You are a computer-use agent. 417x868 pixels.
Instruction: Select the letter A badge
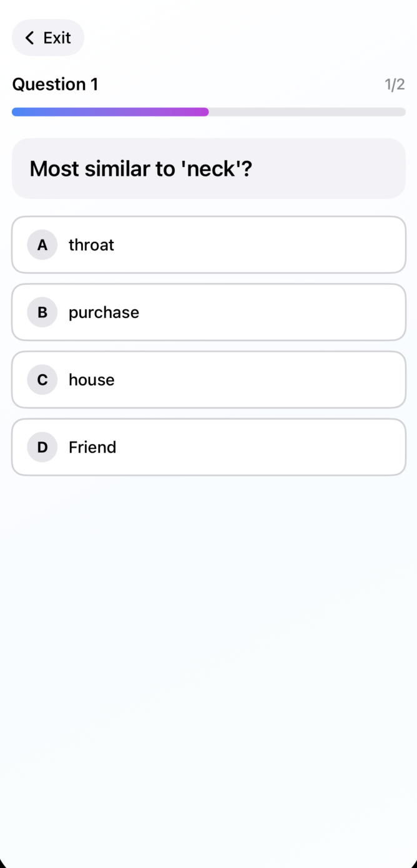point(42,245)
